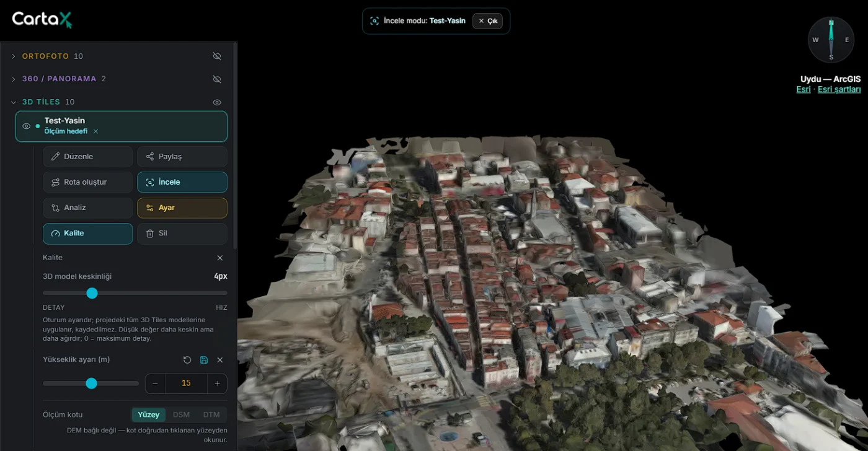Hide the Test-Yasin layer eye icon

pyautogui.click(x=26, y=126)
